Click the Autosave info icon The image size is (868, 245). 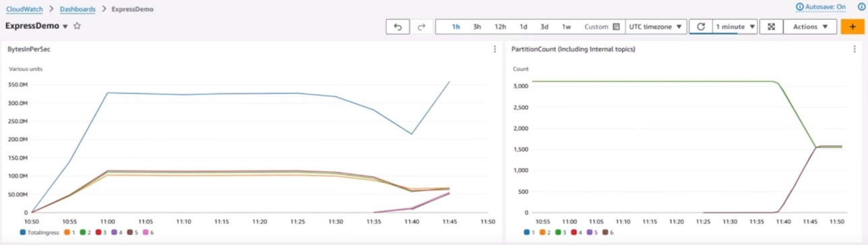coord(800,7)
